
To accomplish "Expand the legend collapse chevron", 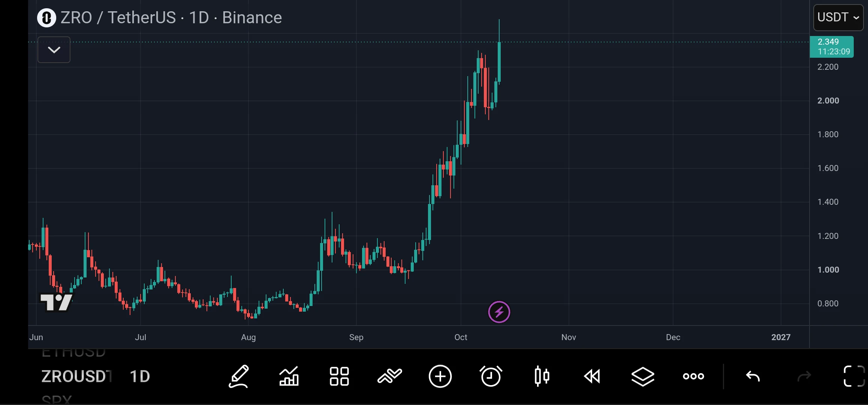I will [54, 49].
